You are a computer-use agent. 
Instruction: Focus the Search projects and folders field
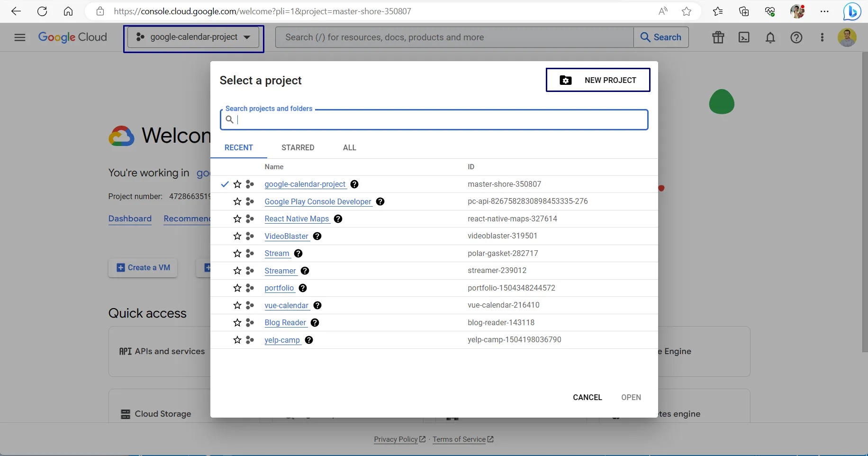pos(434,119)
